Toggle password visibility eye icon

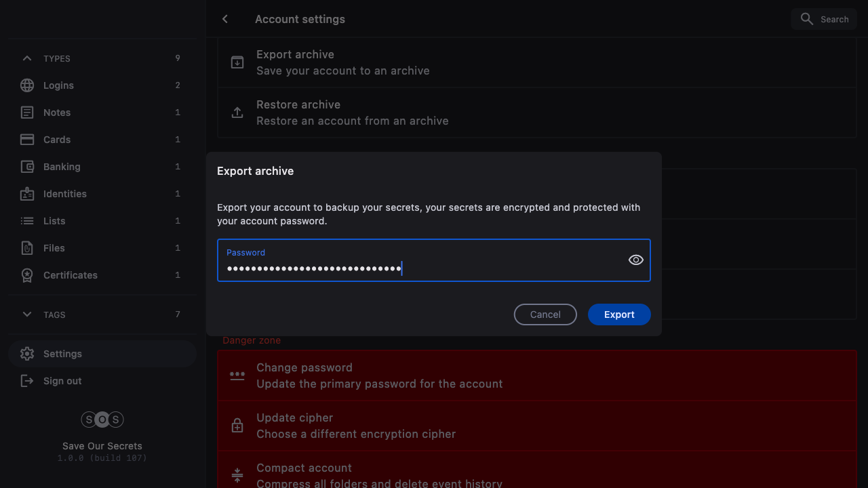pyautogui.click(x=635, y=260)
